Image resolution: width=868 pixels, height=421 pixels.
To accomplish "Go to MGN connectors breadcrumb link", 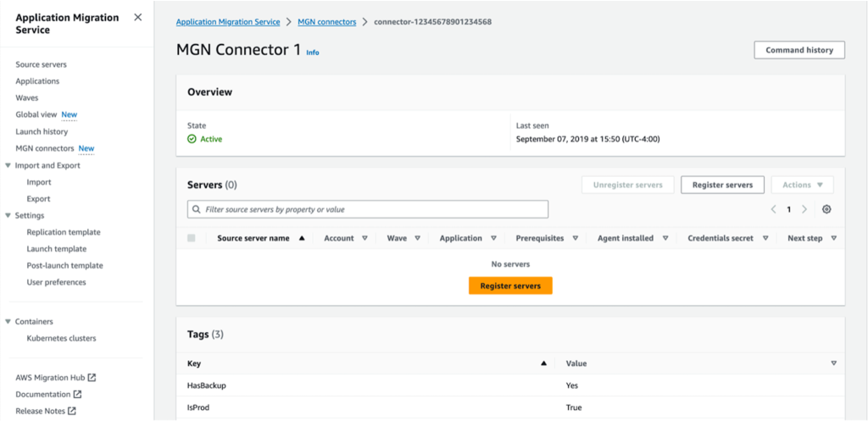I will tap(327, 22).
